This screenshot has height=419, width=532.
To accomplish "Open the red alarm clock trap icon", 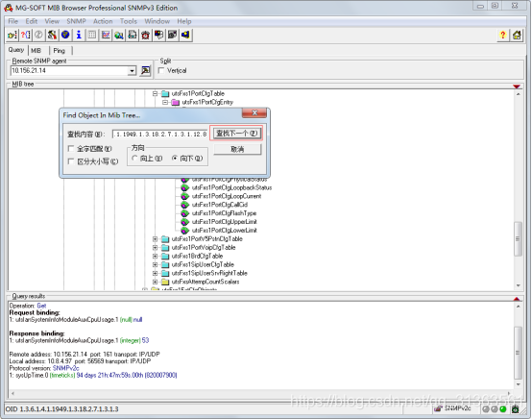I will tap(146, 35).
